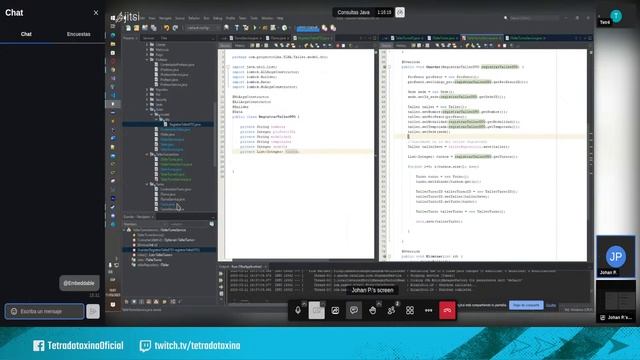This screenshot has height=360, width=640.
Task: Open the TetrodotoxinaOficial Facebook link
Action: (x=78, y=346)
